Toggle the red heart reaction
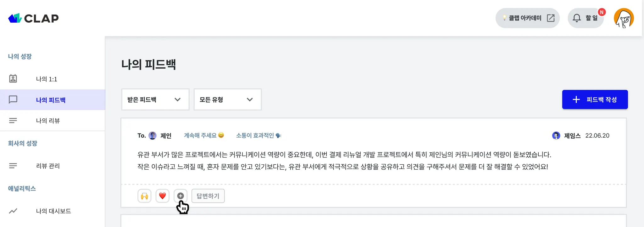This screenshot has width=644, height=227. [x=162, y=196]
